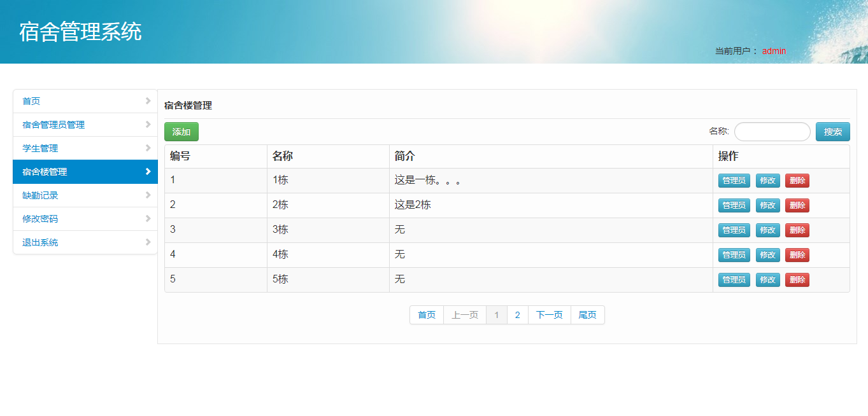
Task: Click the admin username in header
Action: coord(774,51)
